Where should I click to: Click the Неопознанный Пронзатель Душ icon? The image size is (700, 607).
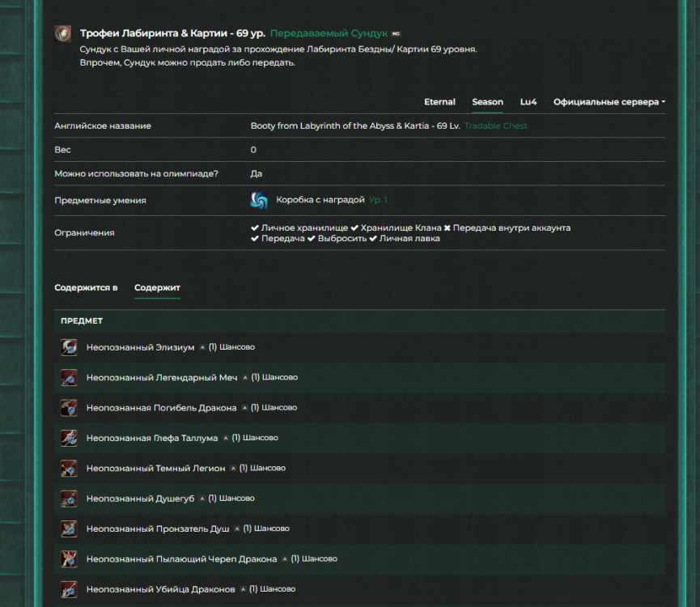(x=69, y=528)
